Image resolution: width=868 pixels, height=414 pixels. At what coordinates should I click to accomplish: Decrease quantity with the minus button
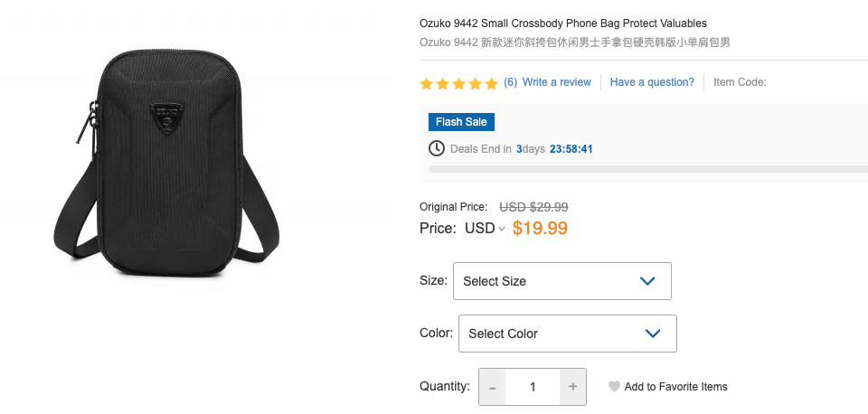(492, 387)
